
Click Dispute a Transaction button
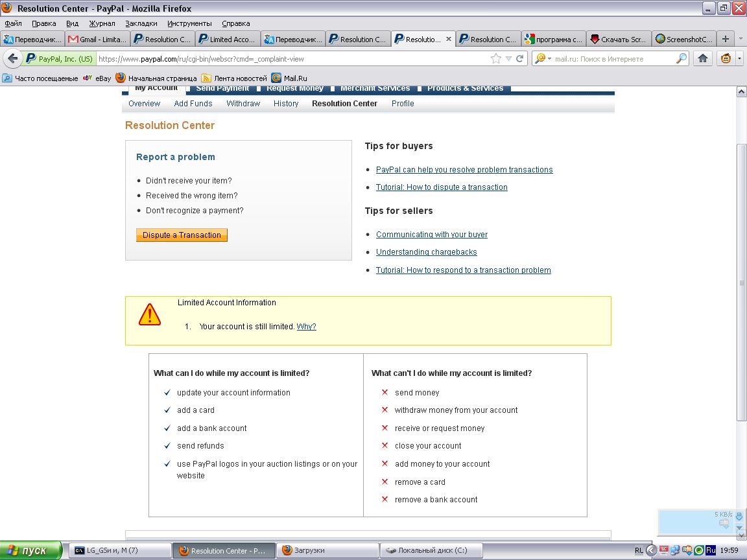(182, 235)
